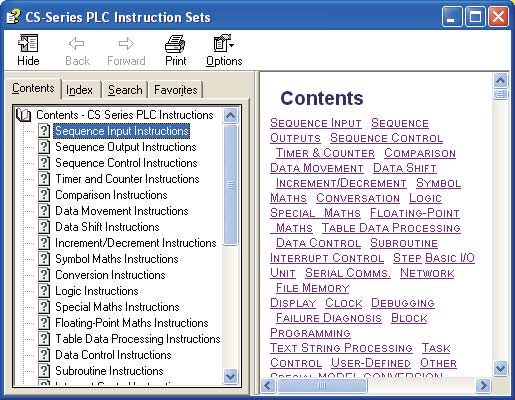Viewport: 515px width, 400px height.
Task: Click topic icon beside Table Data Processing Instructions
Action: (44, 339)
